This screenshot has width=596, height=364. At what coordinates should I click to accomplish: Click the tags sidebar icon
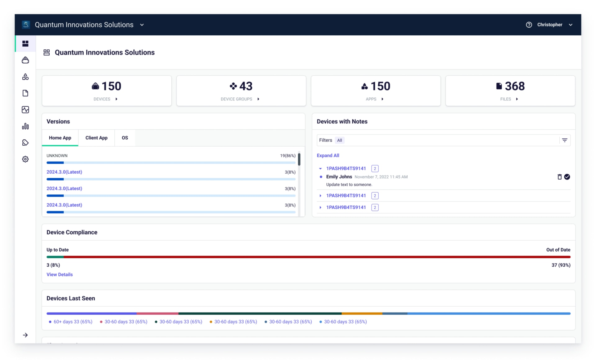25,143
